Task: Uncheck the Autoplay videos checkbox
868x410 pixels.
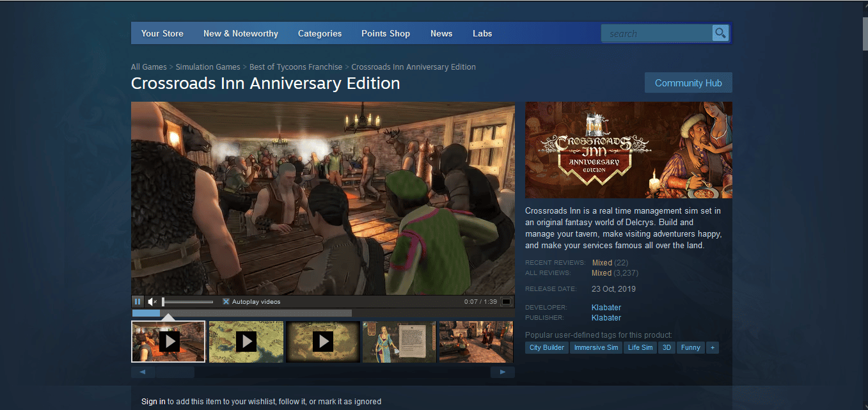Action: (x=226, y=302)
